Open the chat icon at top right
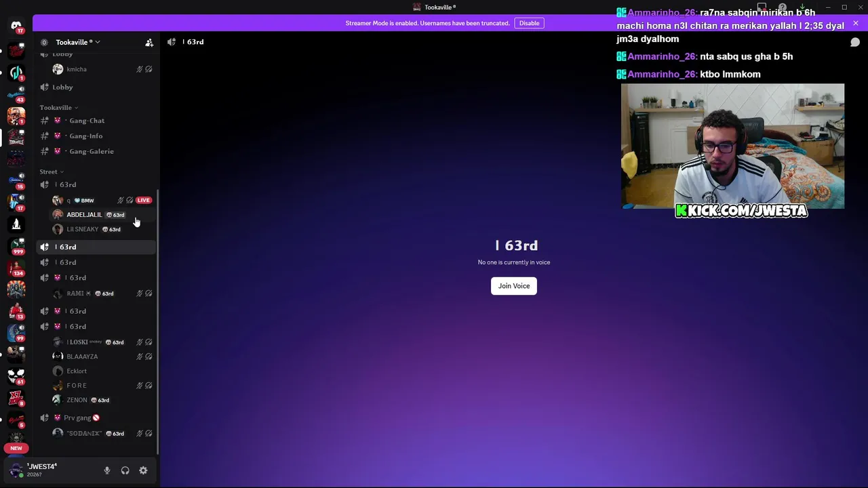Viewport: 868px width, 488px height. [855, 42]
